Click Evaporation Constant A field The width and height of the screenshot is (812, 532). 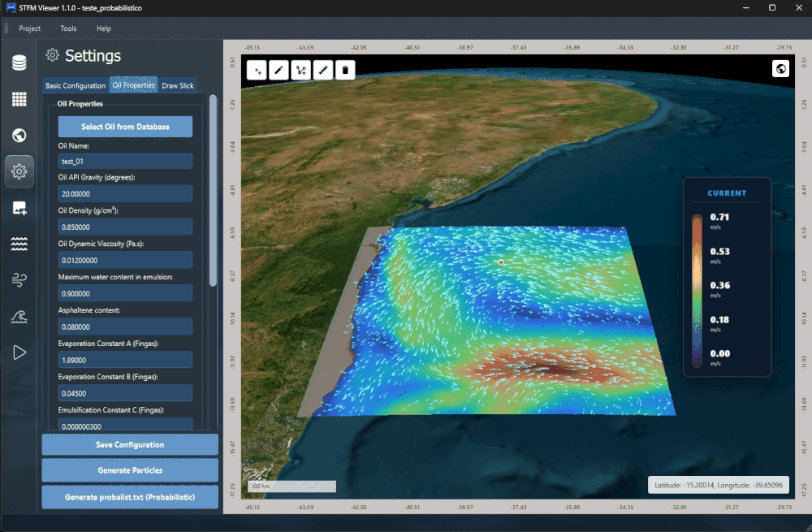(125, 360)
